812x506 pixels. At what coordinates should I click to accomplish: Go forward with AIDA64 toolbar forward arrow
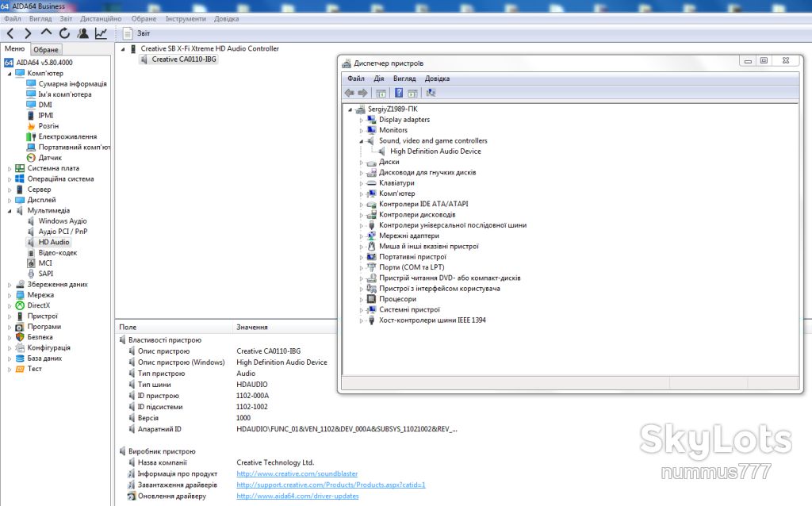28,33
